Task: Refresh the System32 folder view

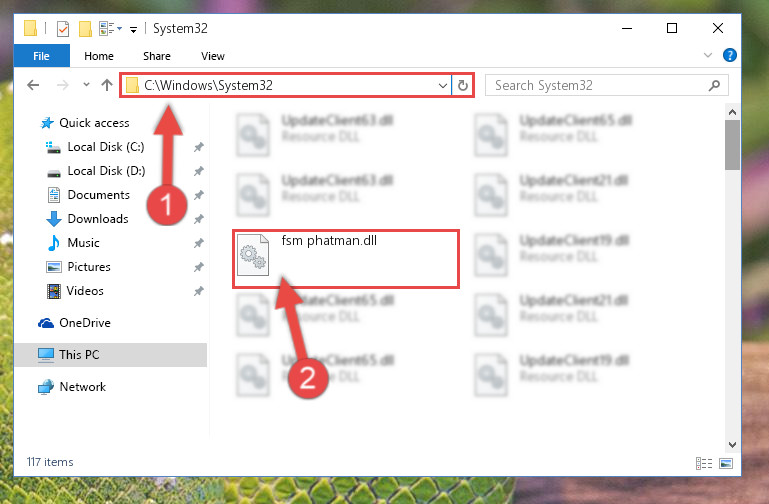Action: click(x=462, y=85)
